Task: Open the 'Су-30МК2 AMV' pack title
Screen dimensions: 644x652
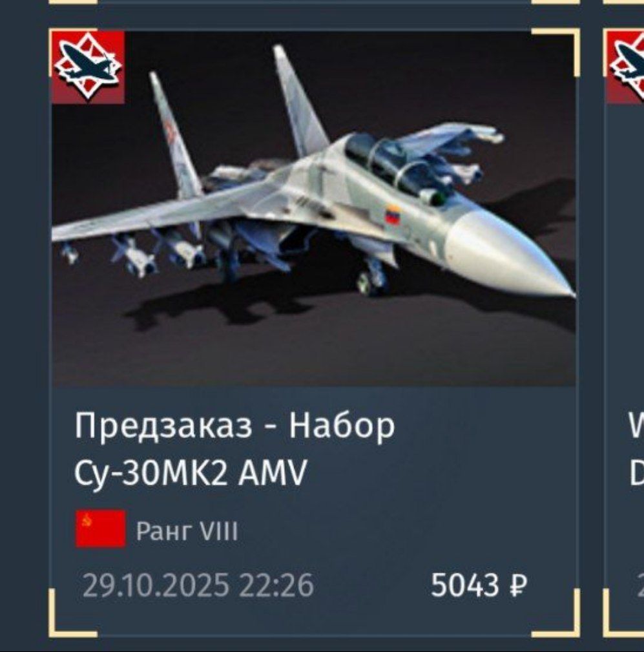Action: 191,473
